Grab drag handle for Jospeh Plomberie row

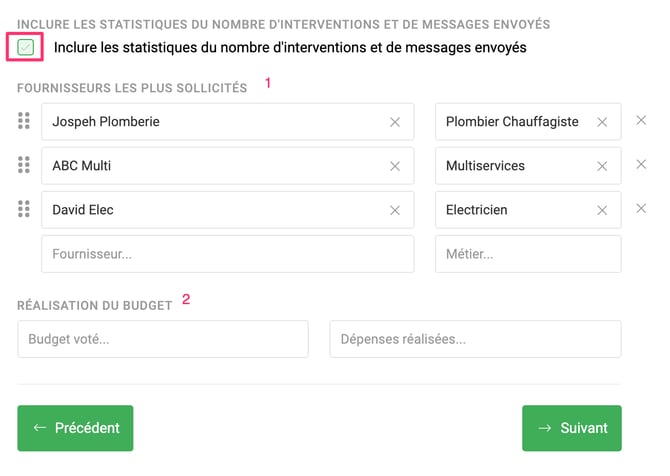pyautogui.click(x=24, y=122)
